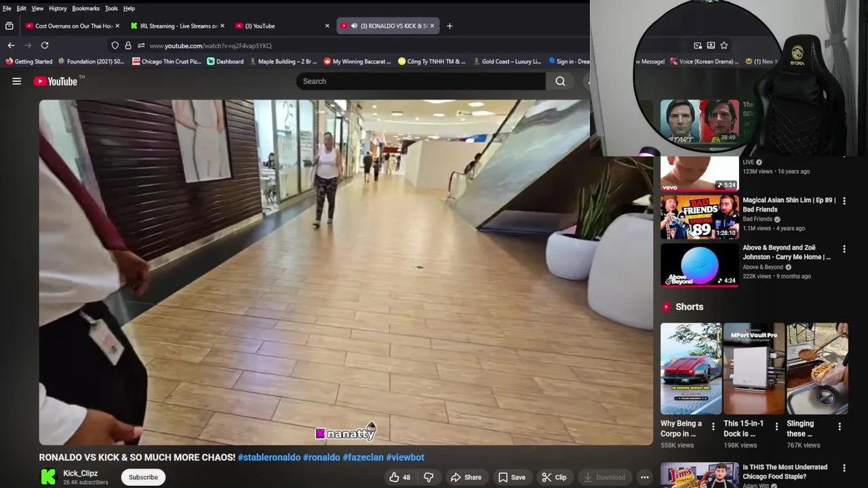Open the Chicago Food Staple video thumbnail
Image resolution: width=868 pixels, height=488 pixels.
click(x=699, y=475)
